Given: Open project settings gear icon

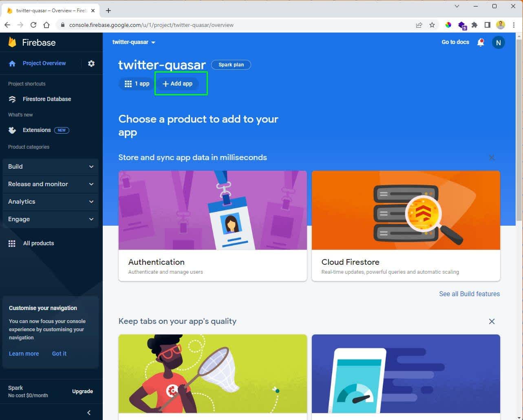Looking at the screenshot, I should [x=91, y=64].
